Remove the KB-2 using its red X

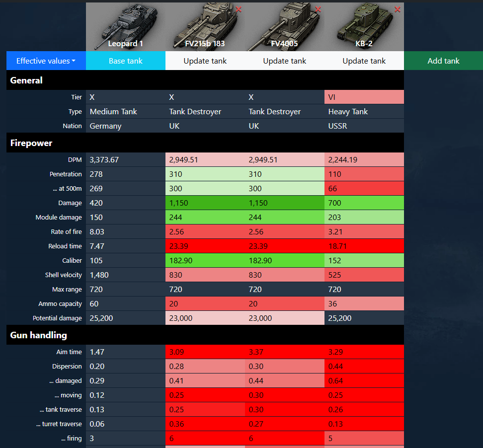point(398,9)
